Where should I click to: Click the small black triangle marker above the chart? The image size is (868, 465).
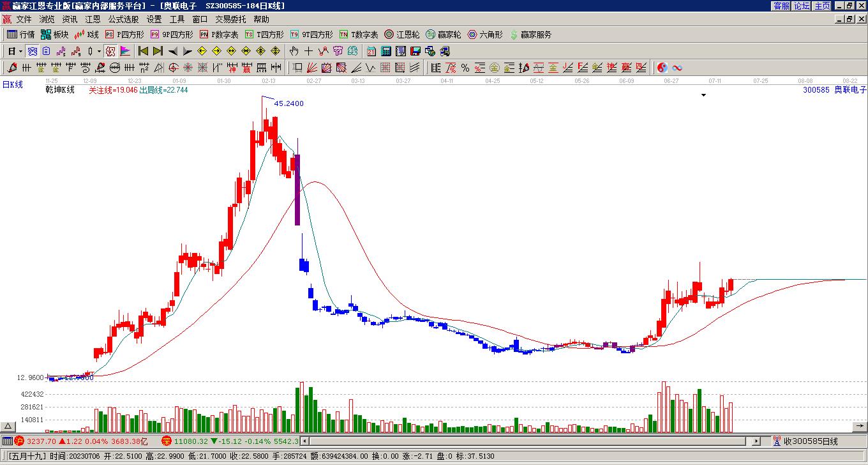click(x=704, y=95)
